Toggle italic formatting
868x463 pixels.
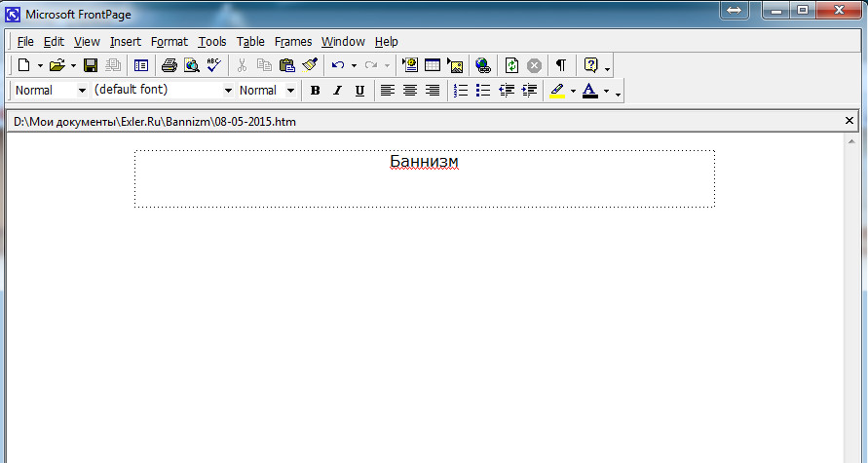pos(337,91)
